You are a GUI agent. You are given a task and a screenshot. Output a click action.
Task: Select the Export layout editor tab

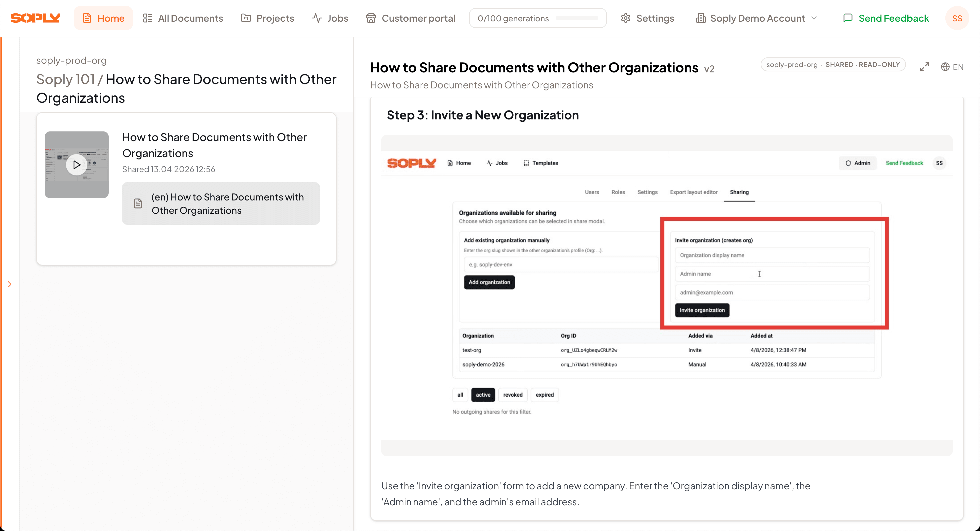(x=694, y=192)
